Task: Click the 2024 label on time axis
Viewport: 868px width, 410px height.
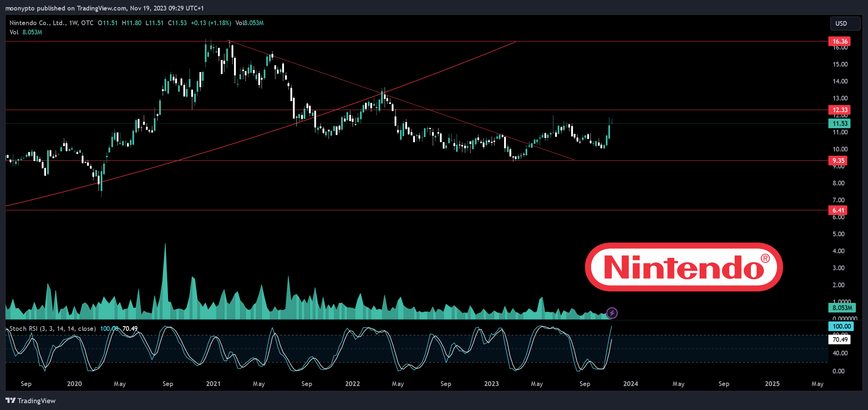Action: [631, 384]
